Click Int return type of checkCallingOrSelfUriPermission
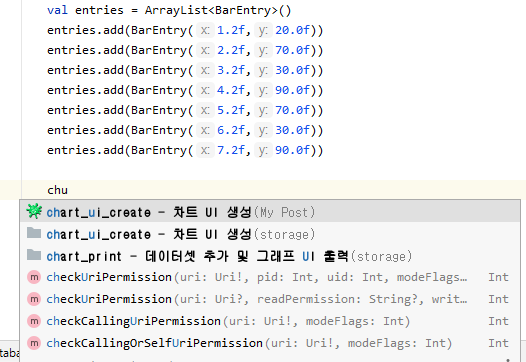Image resolution: width=526 pixels, height=362 pixels. click(498, 343)
